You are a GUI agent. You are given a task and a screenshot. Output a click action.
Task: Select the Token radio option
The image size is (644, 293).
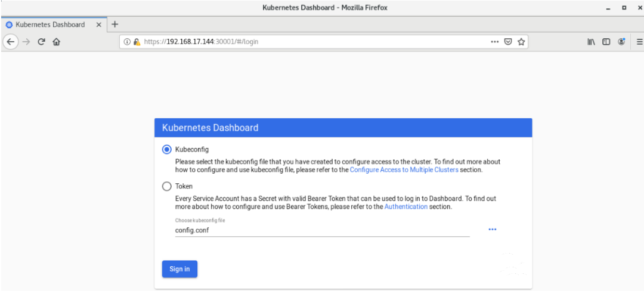[x=167, y=187]
